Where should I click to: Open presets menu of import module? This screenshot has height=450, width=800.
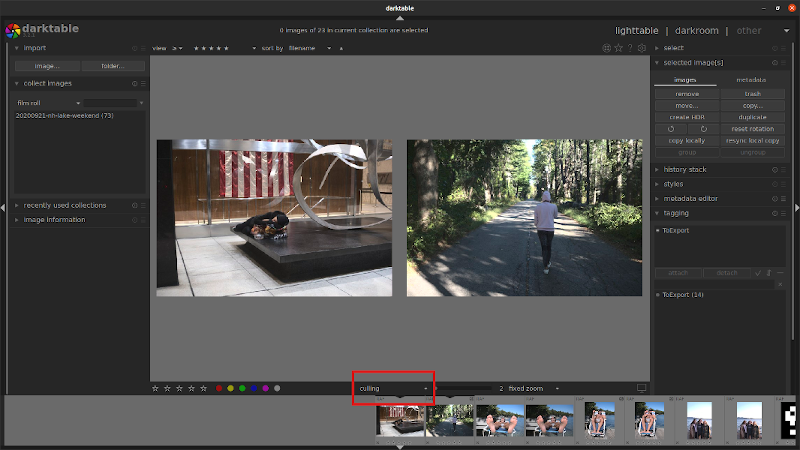pos(143,48)
